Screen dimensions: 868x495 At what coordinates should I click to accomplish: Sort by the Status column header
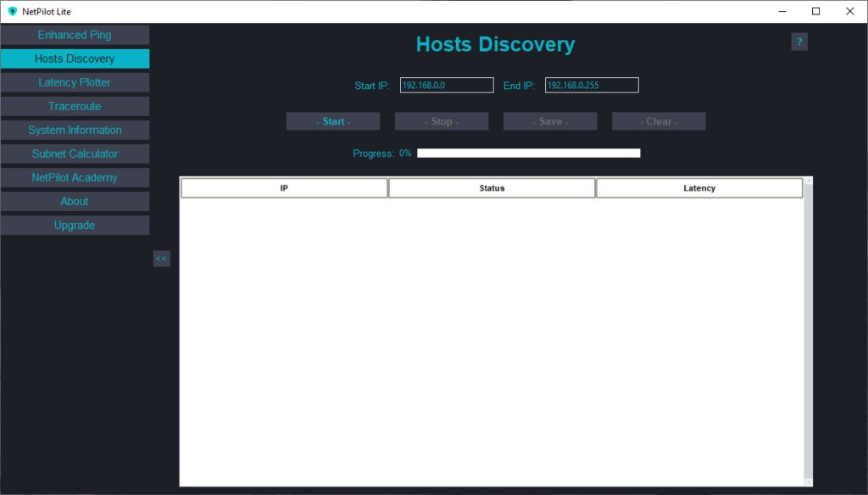[x=492, y=188]
